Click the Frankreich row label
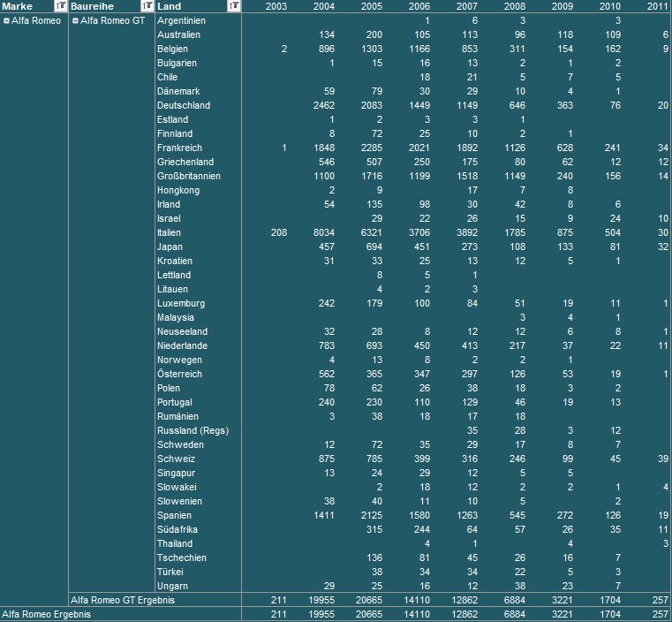 [179, 148]
